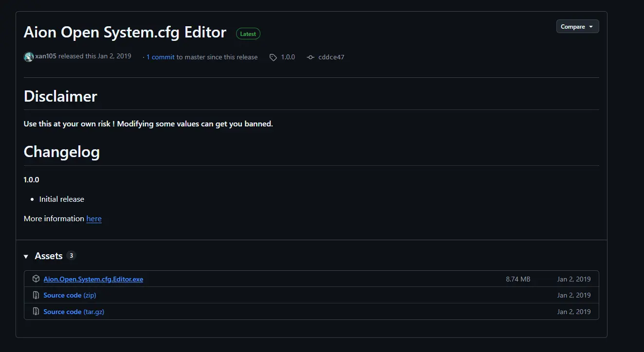This screenshot has width=644, height=352.
Task: Click the commit icon beside cddce47
Action: pos(311,57)
